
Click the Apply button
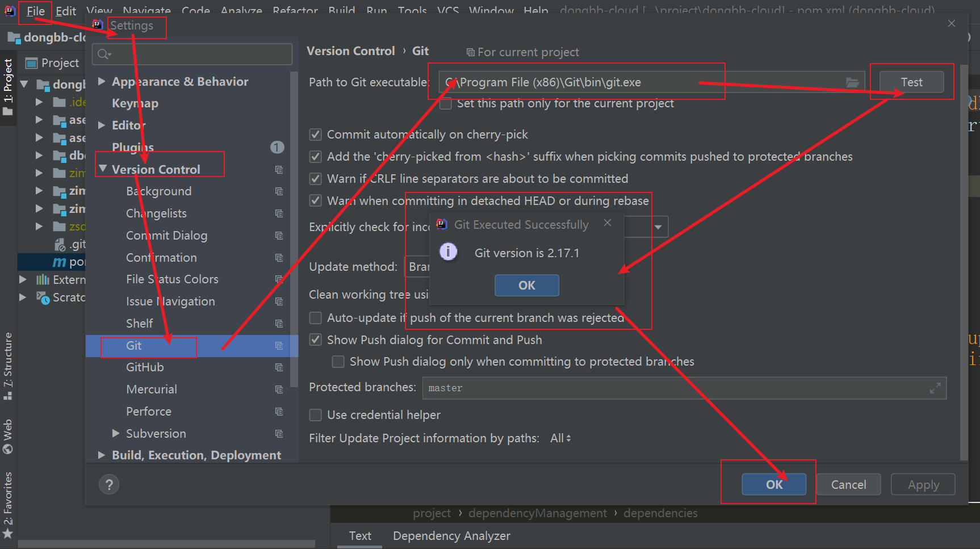tap(923, 484)
